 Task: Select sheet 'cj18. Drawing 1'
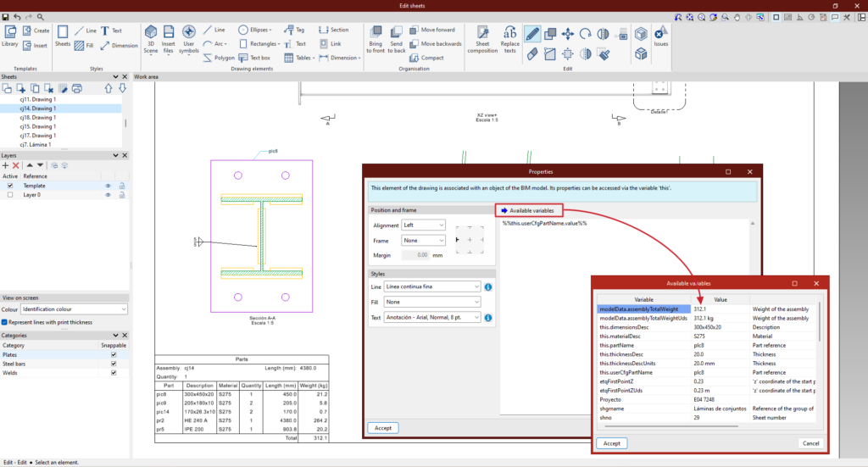(x=38, y=117)
